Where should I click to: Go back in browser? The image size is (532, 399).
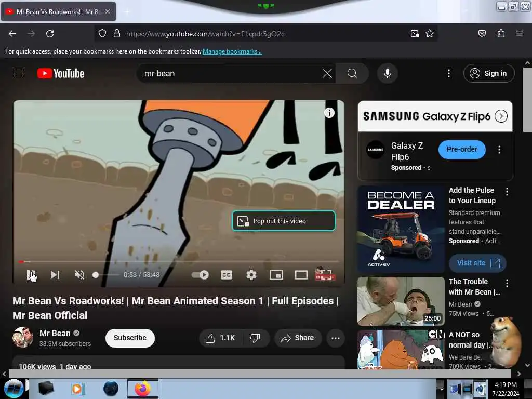point(12,34)
